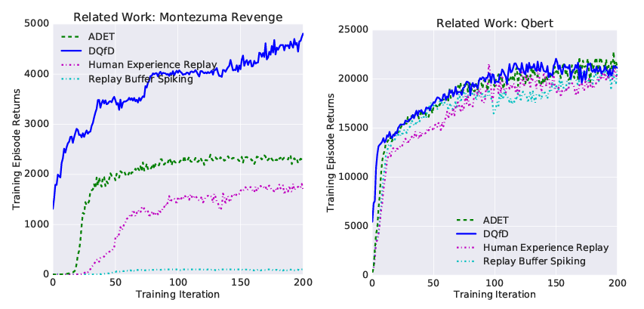
Task: Click cyan line sample in Qbert legend
Action: (x=466, y=261)
